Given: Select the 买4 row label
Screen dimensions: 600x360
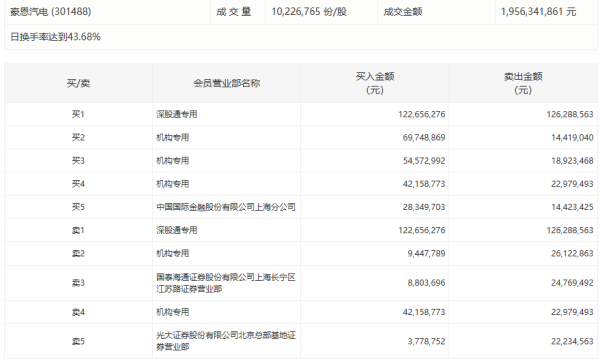Looking at the screenshot, I should [78, 184].
